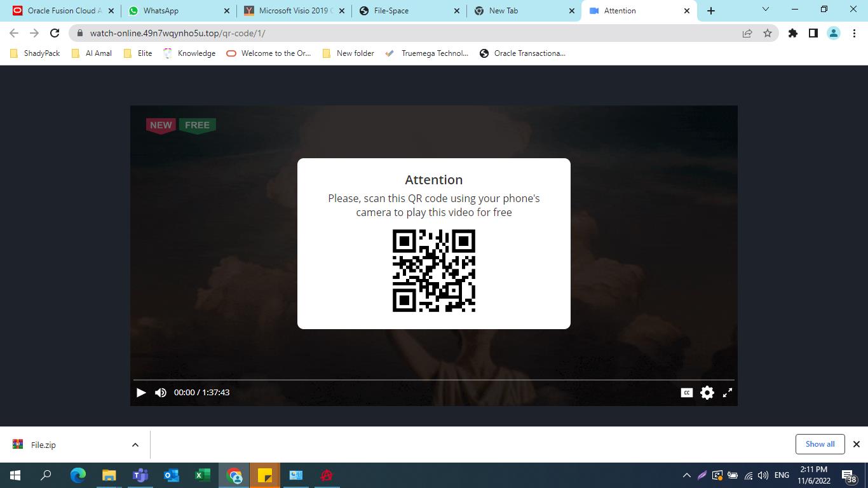Expand File.zip download options chevron
Screen dimensions: 868x488
pos(135,445)
